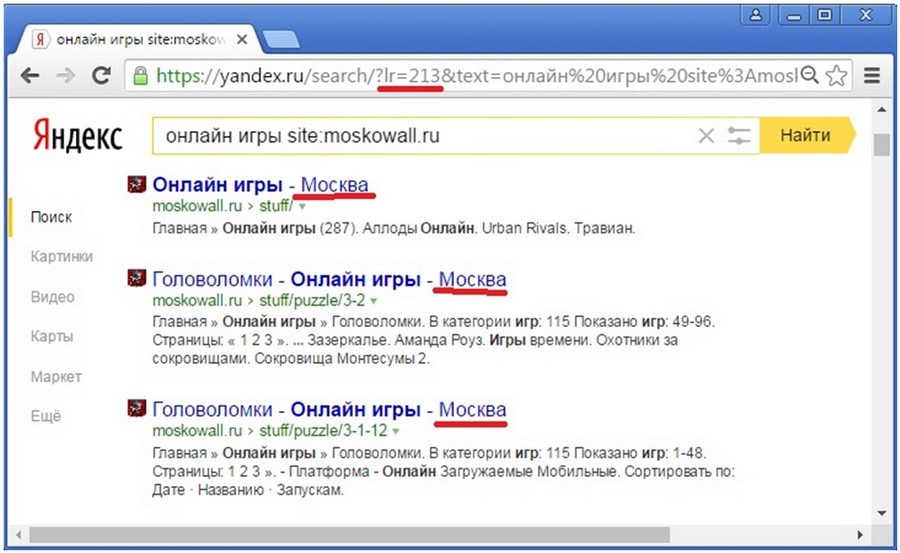Minimize the Chrome window
Image resolution: width=900 pixels, height=553 pixels.
(x=794, y=15)
